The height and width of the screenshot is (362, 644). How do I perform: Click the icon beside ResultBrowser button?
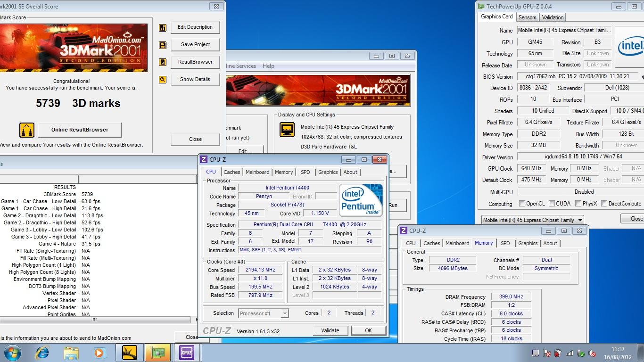tap(163, 62)
